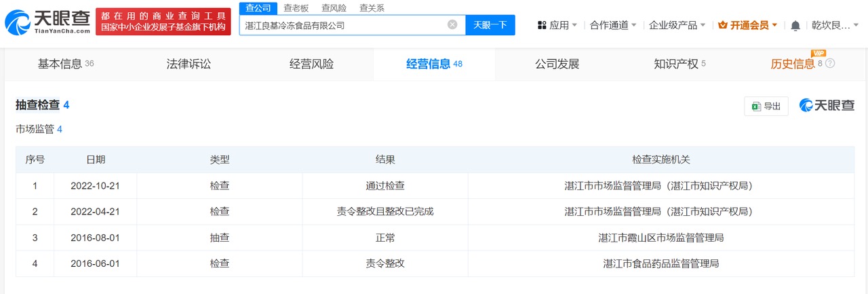The width and height of the screenshot is (868, 294).
Task: Click the date 2016-06-01
Action: 96,263
